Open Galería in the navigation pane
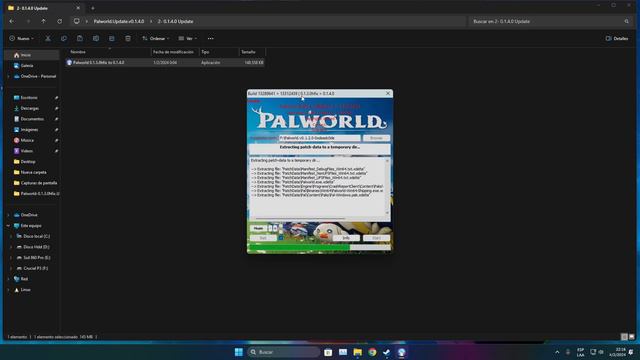Screen dimensions: 640x360 pyautogui.click(x=27, y=65)
